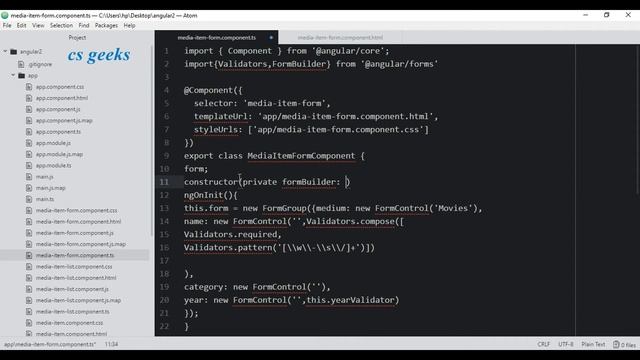Viewport: 640px width, 360px height.
Task: Open media-item.component.css from the tree
Action: coord(69,322)
